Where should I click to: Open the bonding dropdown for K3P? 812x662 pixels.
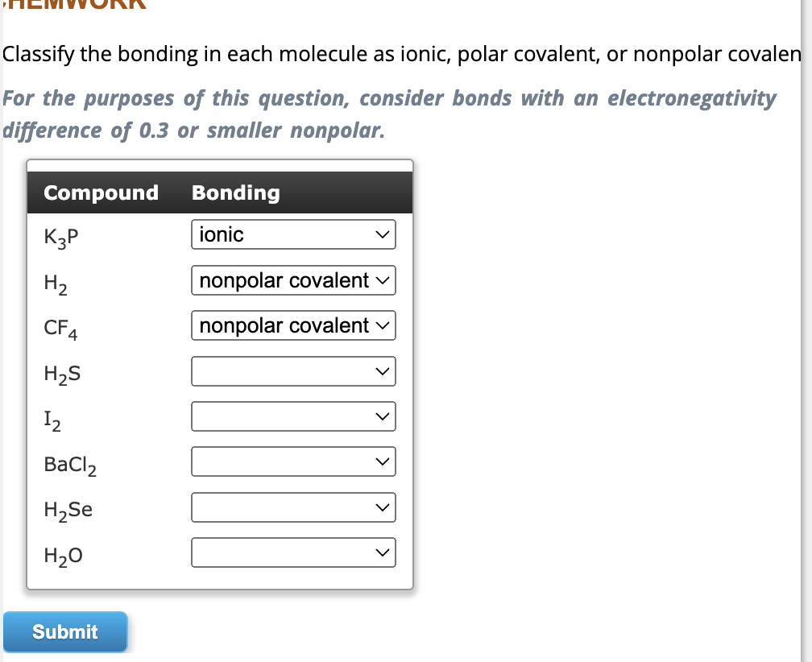coord(293,234)
